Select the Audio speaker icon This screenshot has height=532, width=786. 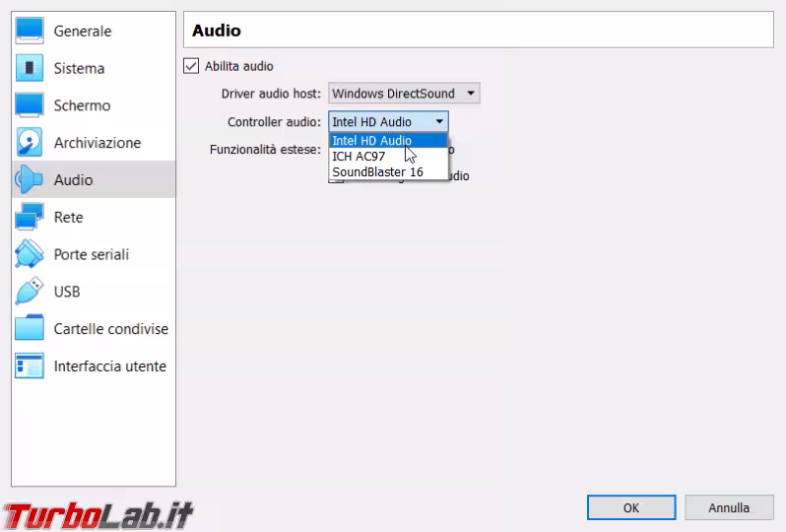click(x=29, y=179)
